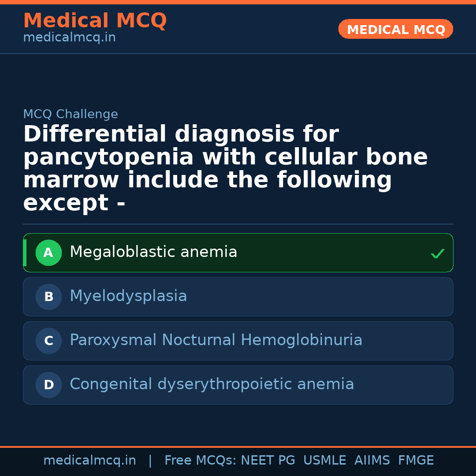Click the green checkmark icon

(x=437, y=253)
